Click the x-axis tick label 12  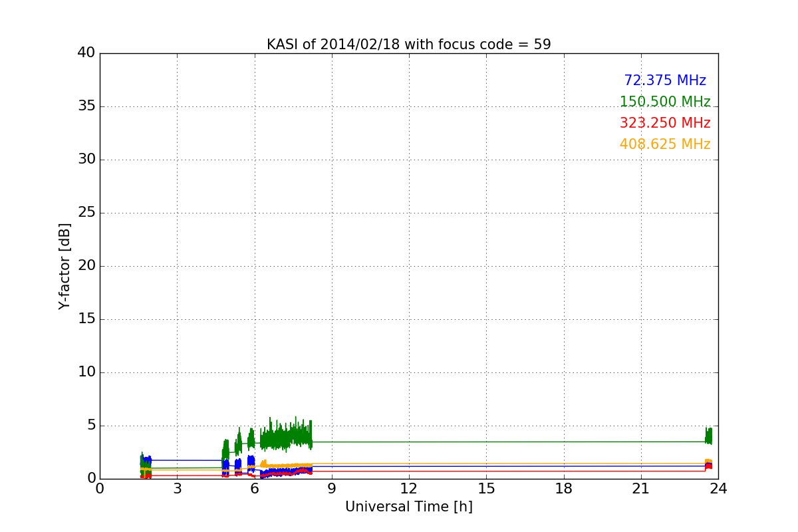pos(409,489)
